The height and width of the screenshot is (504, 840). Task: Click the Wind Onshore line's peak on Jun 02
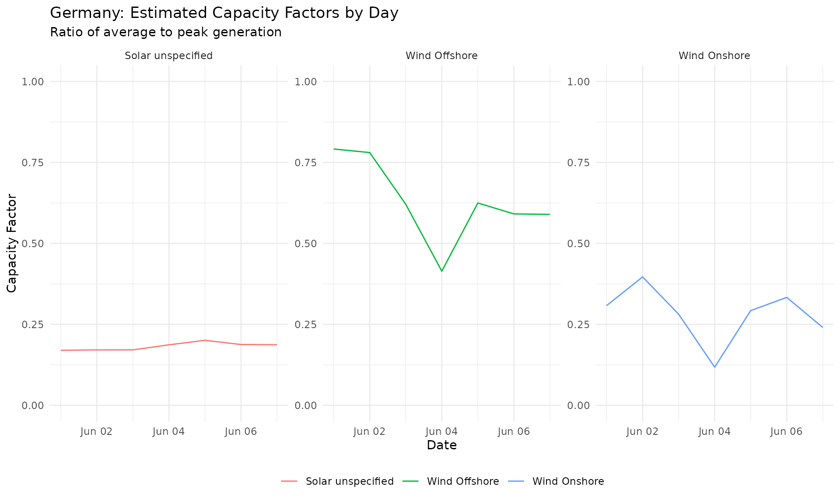(x=642, y=277)
